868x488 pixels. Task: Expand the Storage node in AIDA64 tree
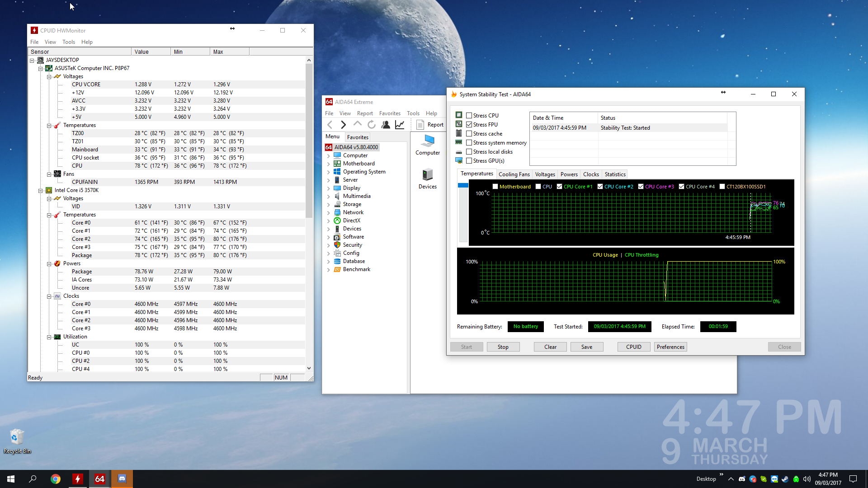(328, 204)
